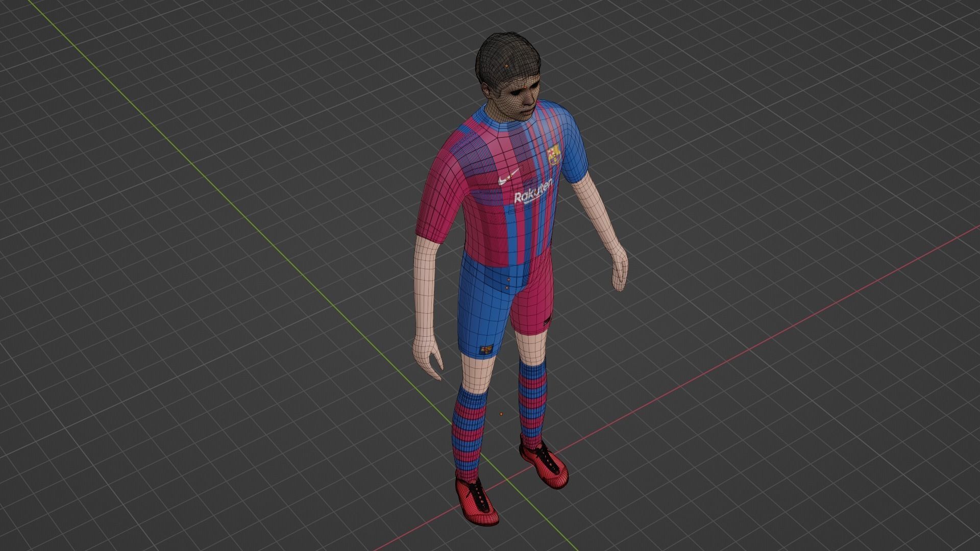Click the FC Barcelona crest on the chest
Image resolution: width=980 pixels, height=551 pixels.
555,154
